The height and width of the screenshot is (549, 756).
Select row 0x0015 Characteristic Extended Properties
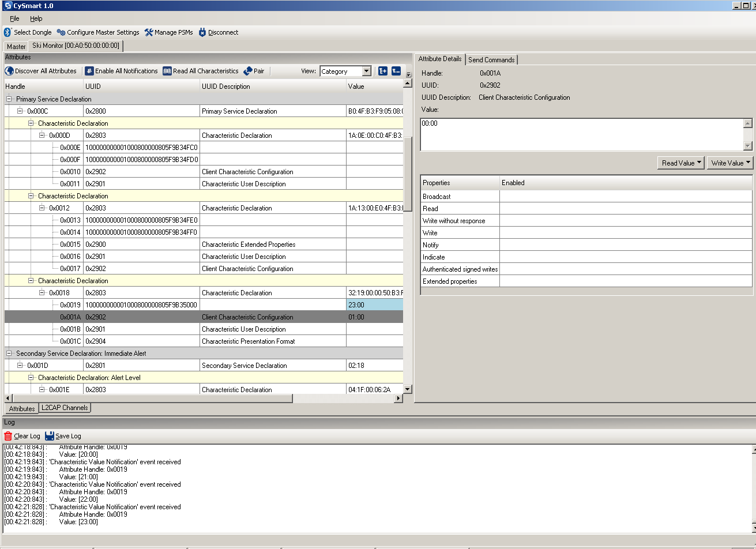[x=204, y=245]
